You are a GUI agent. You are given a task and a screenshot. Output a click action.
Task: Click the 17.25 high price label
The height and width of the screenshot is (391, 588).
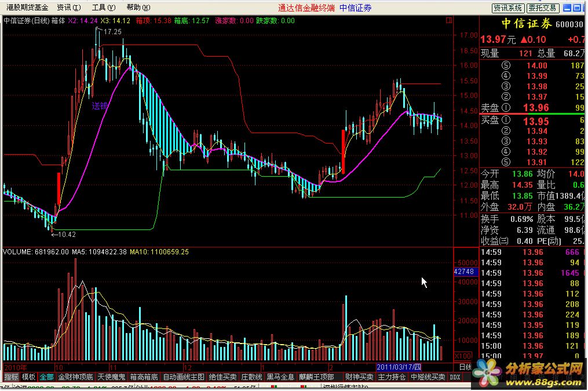point(112,32)
